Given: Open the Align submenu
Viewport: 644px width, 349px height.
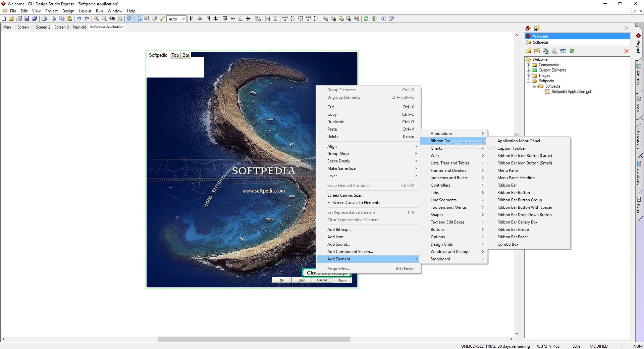Looking at the screenshot, I should coord(368,146).
